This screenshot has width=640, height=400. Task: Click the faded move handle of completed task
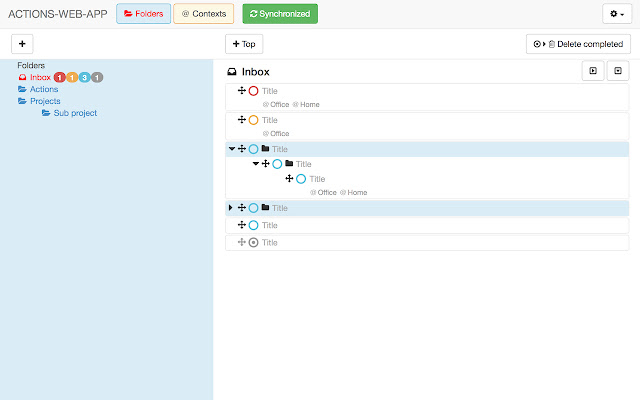(x=242, y=242)
